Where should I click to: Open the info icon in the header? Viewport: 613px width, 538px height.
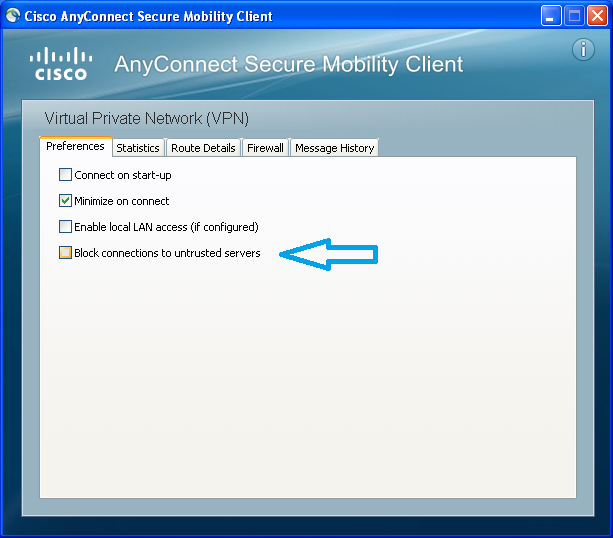pyautogui.click(x=583, y=50)
